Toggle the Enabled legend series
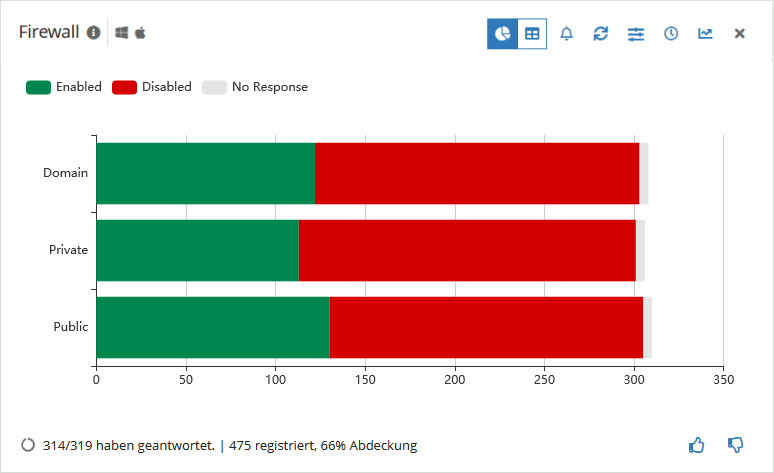Viewport: 774px width, 473px height. pos(64,87)
